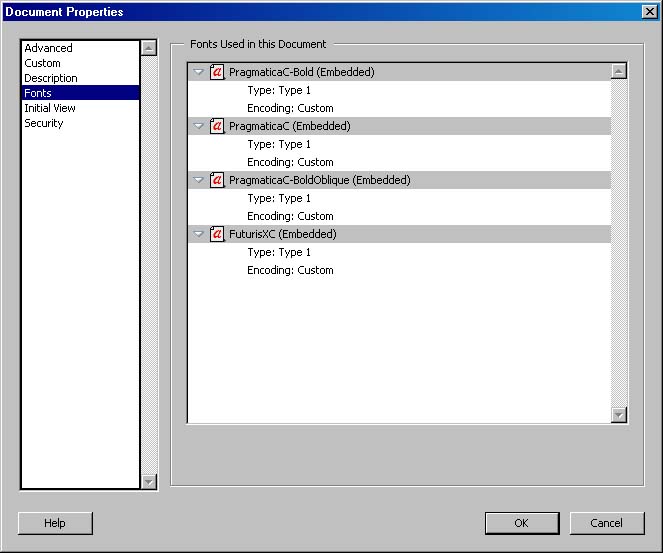Image resolution: width=663 pixels, height=553 pixels.
Task: Close the Document Properties dialog
Action: (649, 12)
